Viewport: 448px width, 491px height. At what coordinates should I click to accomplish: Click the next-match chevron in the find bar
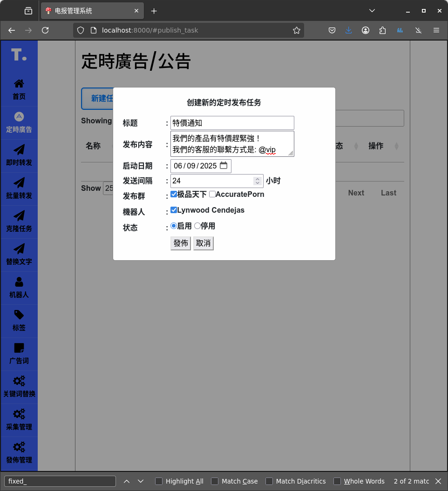click(x=140, y=481)
